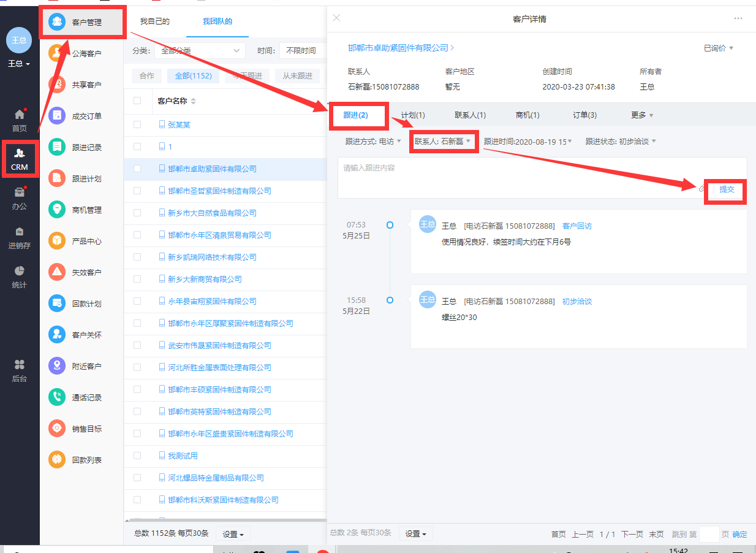Open the 办公 office module icon
The height and width of the screenshot is (553, 756).
coord(20,193)
